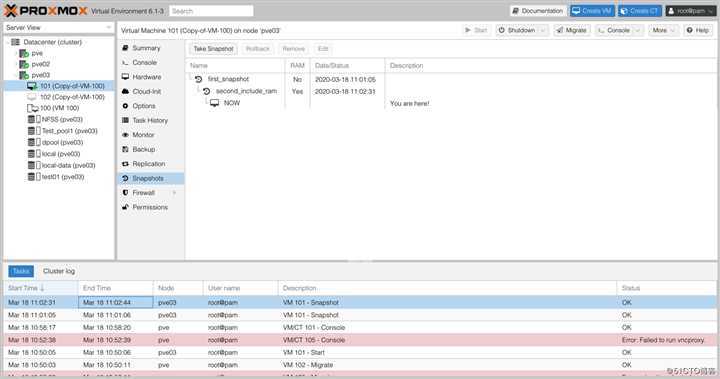
Task: Click the Help button
Action: pos(698,30)
